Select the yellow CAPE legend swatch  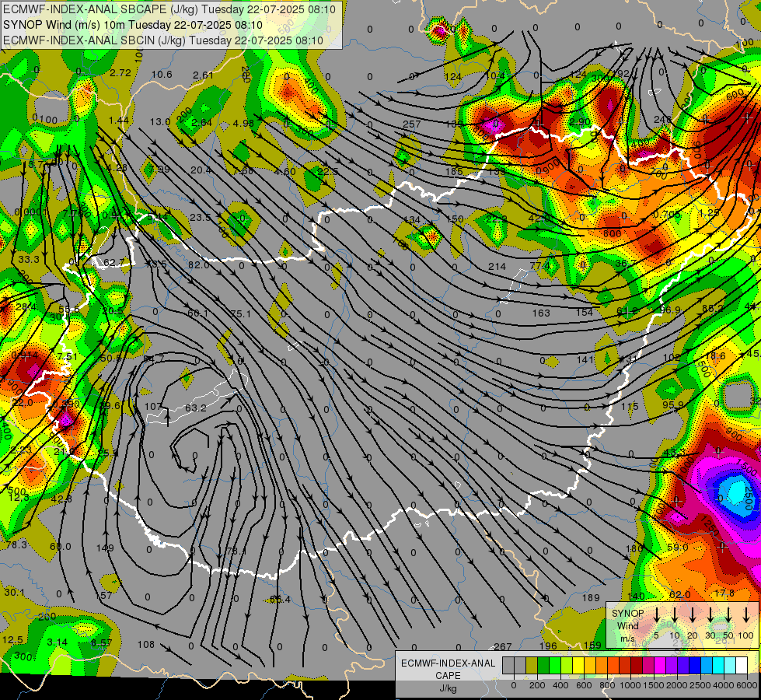click(578, 665)
